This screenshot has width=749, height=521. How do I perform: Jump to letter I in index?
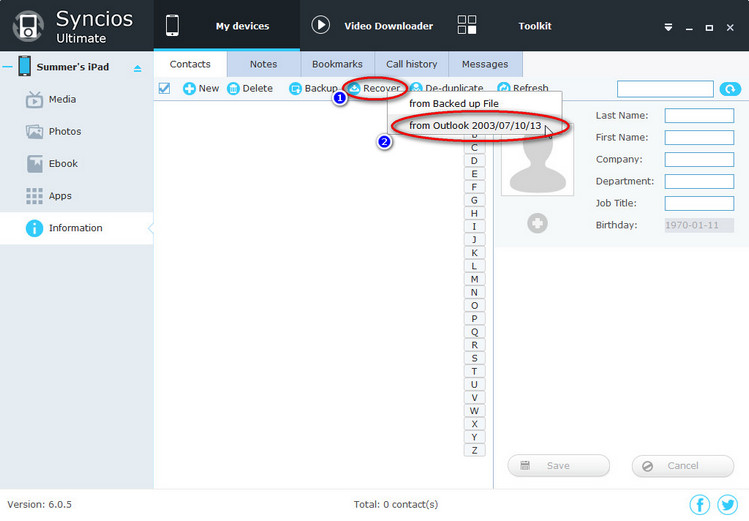(x=474, y=226)
